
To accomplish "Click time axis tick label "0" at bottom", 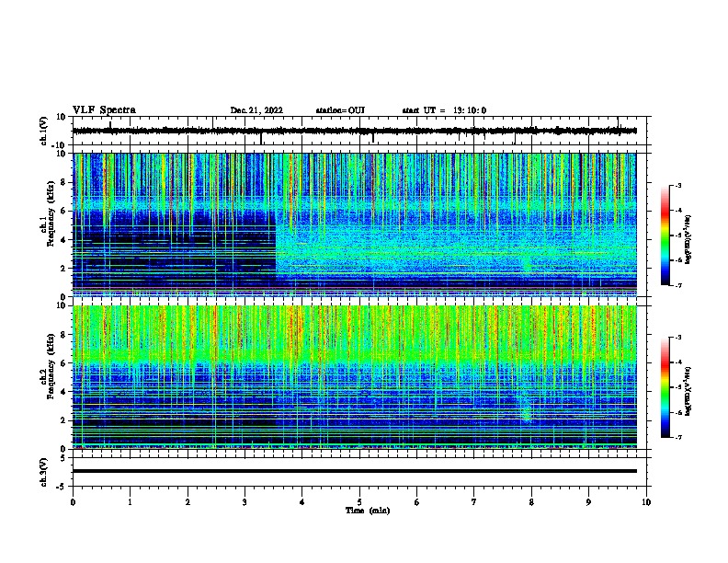I will (x=73, y=502).
